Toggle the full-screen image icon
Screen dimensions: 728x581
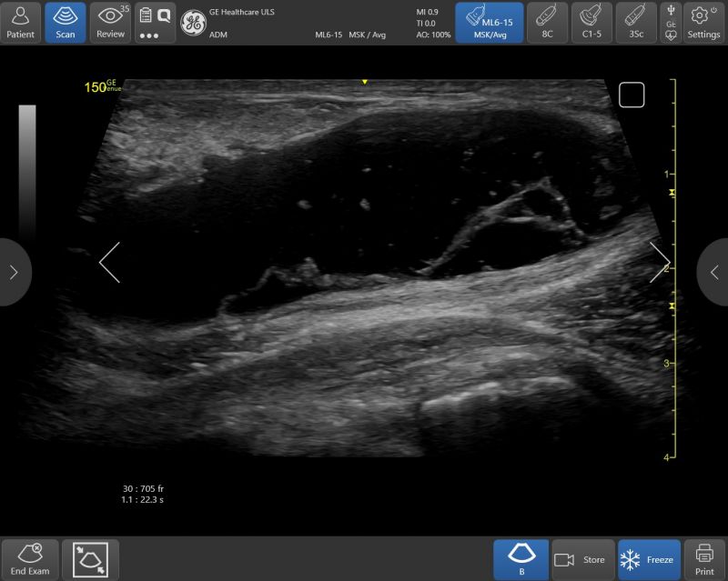[x=90, y=560]
